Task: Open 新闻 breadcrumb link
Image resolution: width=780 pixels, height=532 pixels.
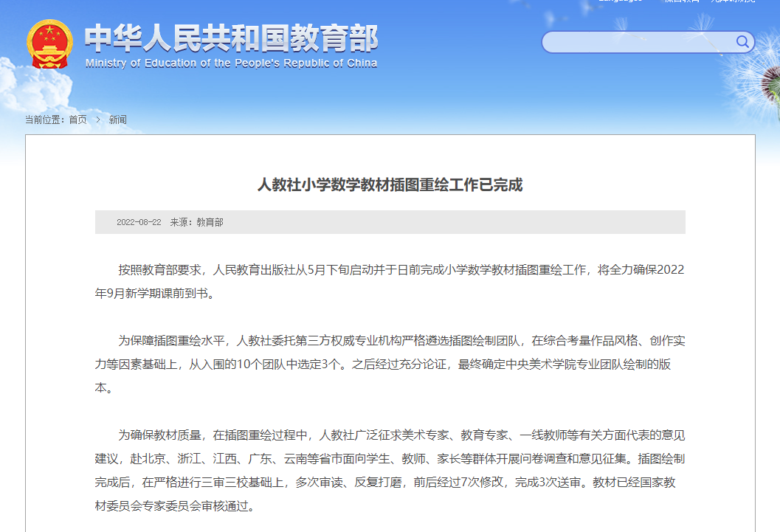Action: coord(118,120)
